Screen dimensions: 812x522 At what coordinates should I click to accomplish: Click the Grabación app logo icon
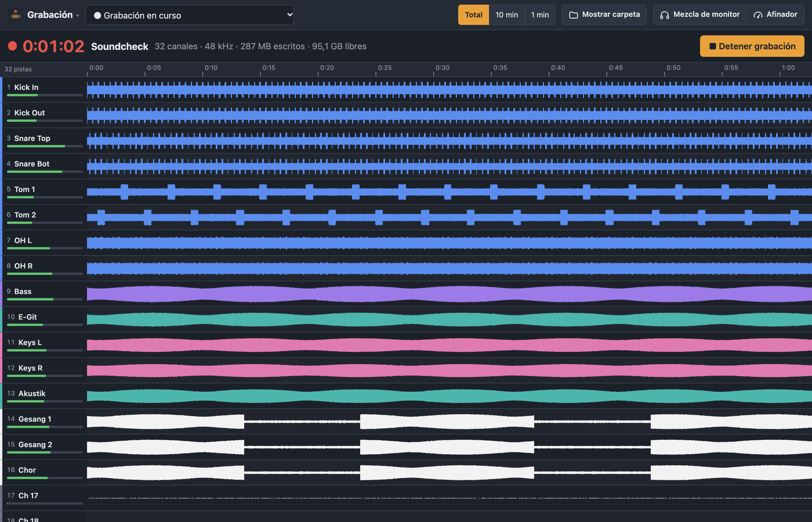coord(16,15)
